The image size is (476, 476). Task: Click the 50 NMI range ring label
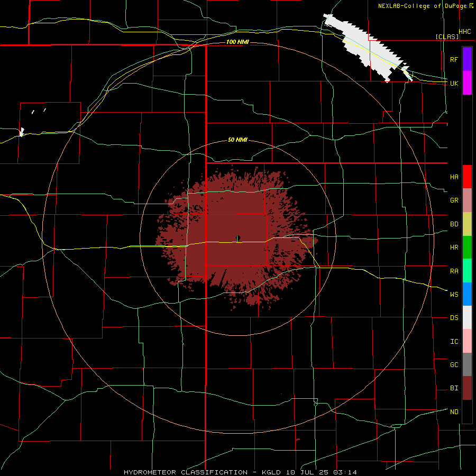(237, 140)
